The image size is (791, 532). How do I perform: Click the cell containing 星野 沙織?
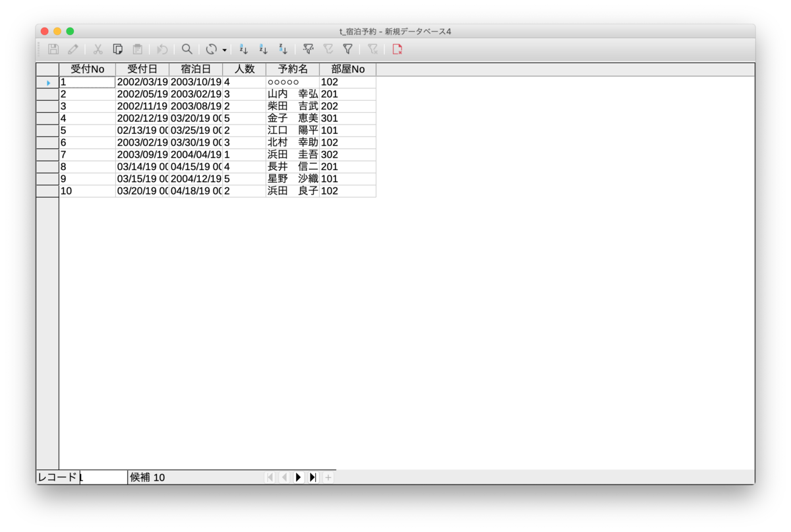(293, 179)
